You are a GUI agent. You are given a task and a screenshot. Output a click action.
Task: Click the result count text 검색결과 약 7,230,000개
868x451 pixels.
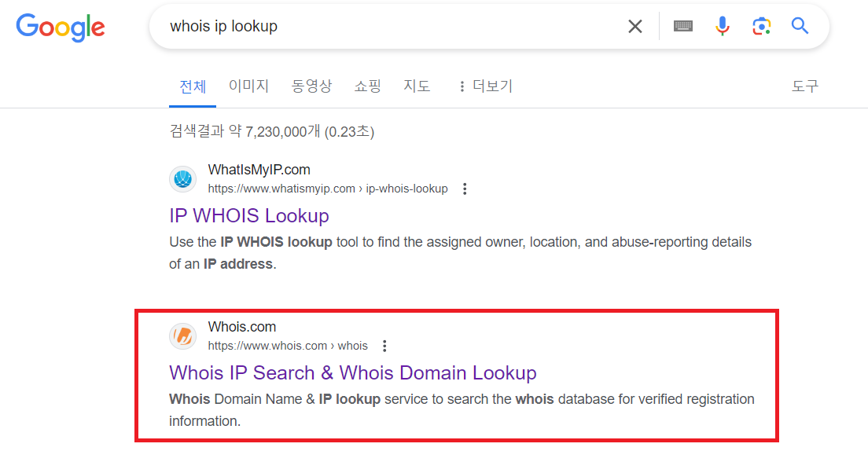pyautogui.click(x=272, y=132)
